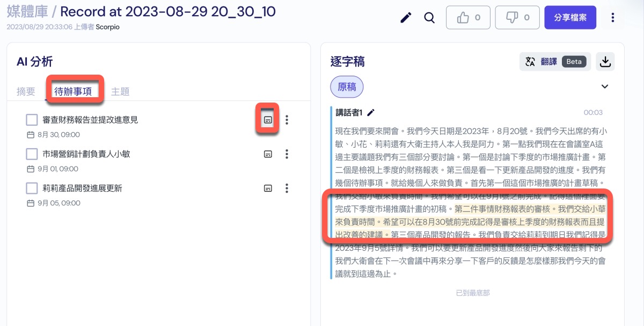The width and height of the screenshot is (644, 326).
Task: Open three-dot menu for 莉莉產品開發 task
Action: [x=287, y=189]
